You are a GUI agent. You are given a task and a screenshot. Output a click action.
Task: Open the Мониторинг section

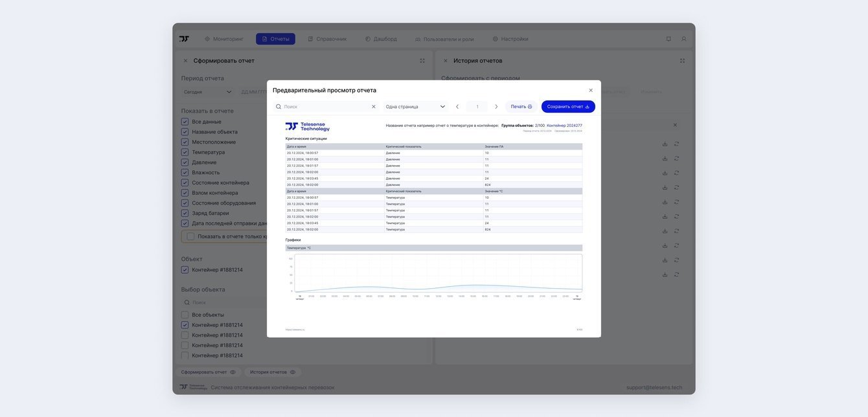pos(224,39)
